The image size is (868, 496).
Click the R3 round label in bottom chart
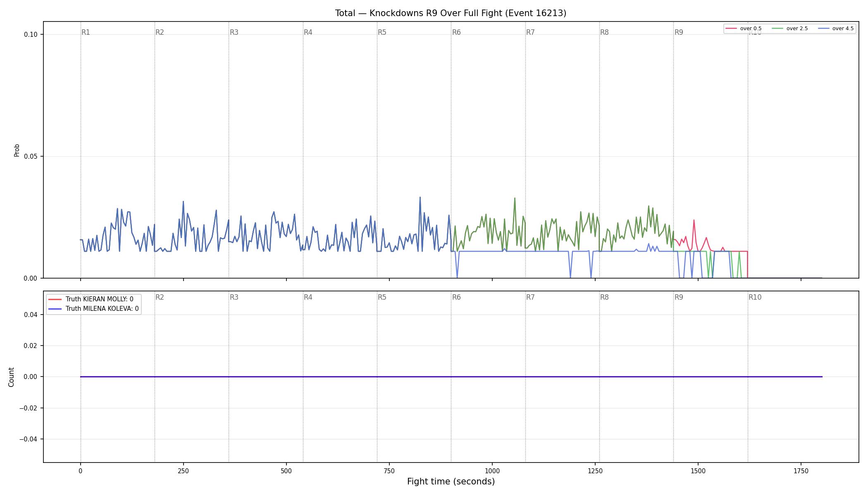(x=234, y=297)
